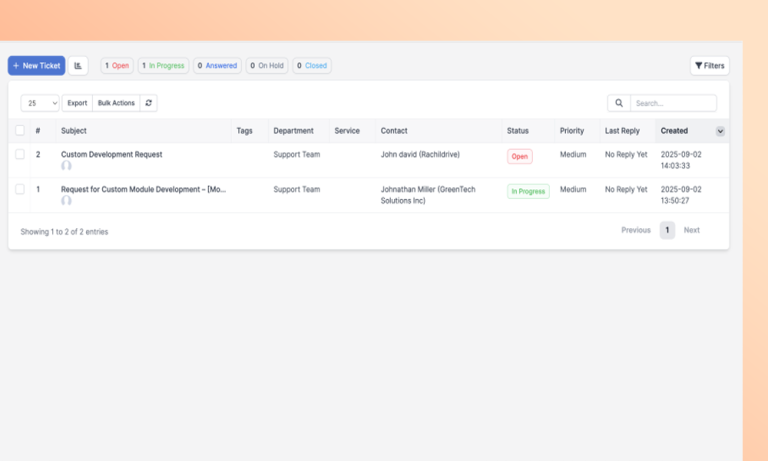Screen dimensions: 768x461
Task: Open Bulk Actions
Action: [116, 103]
